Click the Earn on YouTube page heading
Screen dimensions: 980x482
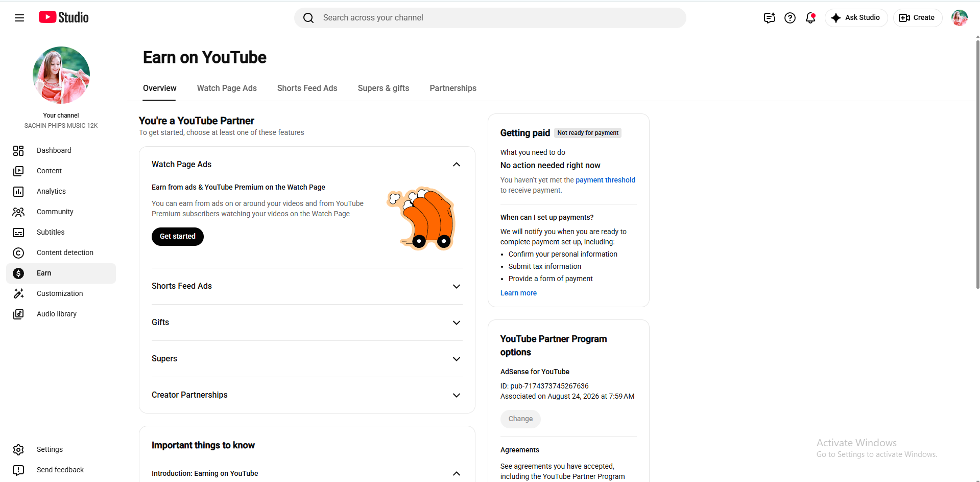tap(205, 57)
